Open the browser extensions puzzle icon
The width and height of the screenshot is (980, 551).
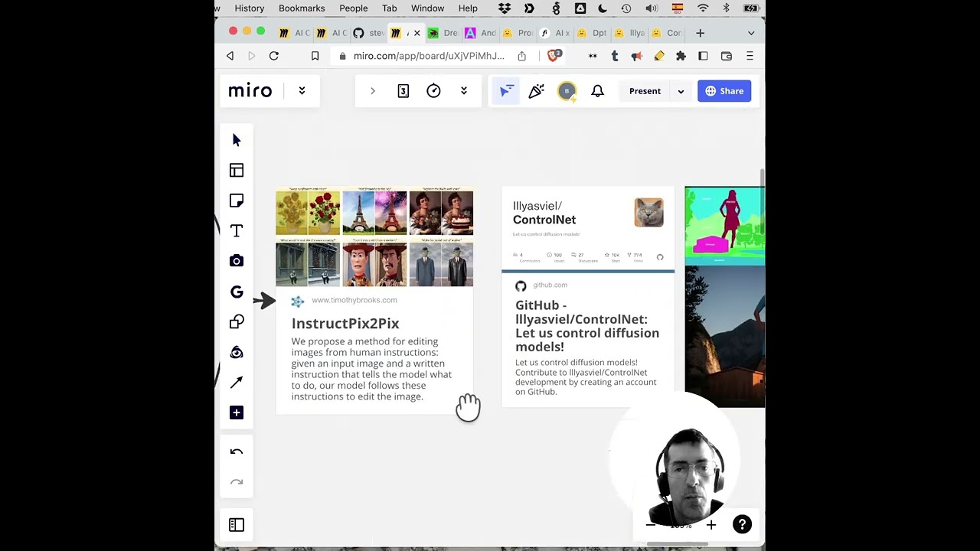pyautogui.click(x=681, y=56)
